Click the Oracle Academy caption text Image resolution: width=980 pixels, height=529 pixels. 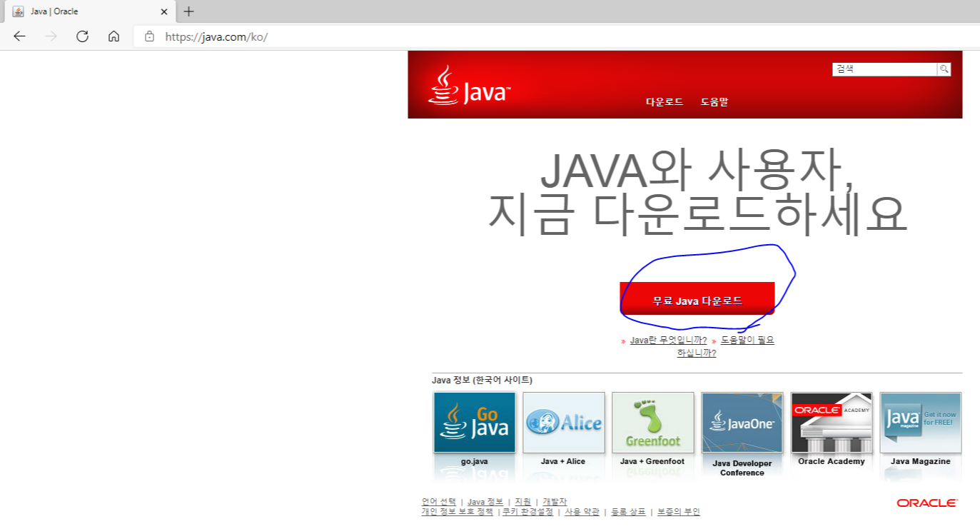(x=832, y=461)
